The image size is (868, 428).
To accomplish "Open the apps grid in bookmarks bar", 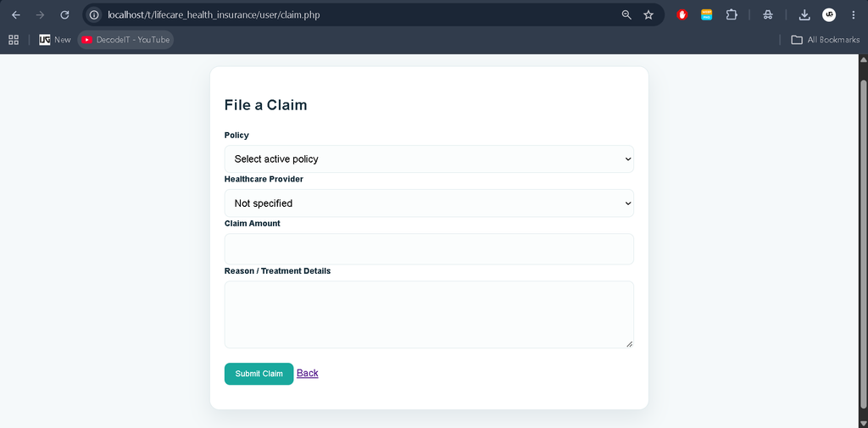I will pyautogui.click(x=14, y=40).
